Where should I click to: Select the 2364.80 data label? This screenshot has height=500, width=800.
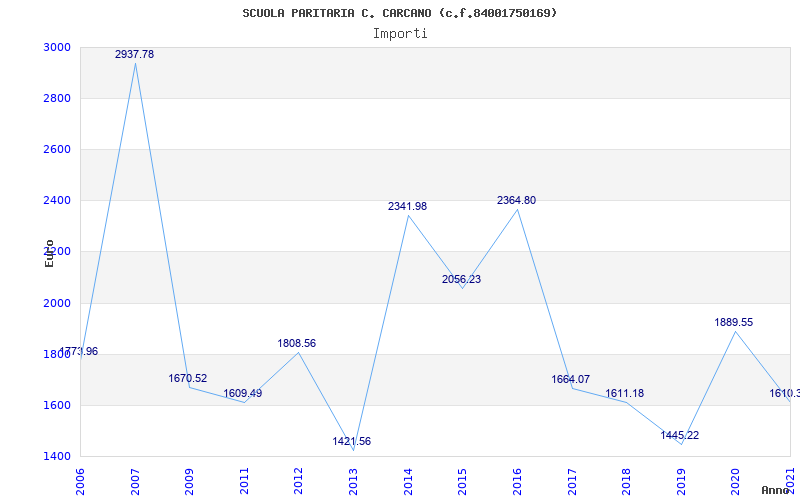516,201
